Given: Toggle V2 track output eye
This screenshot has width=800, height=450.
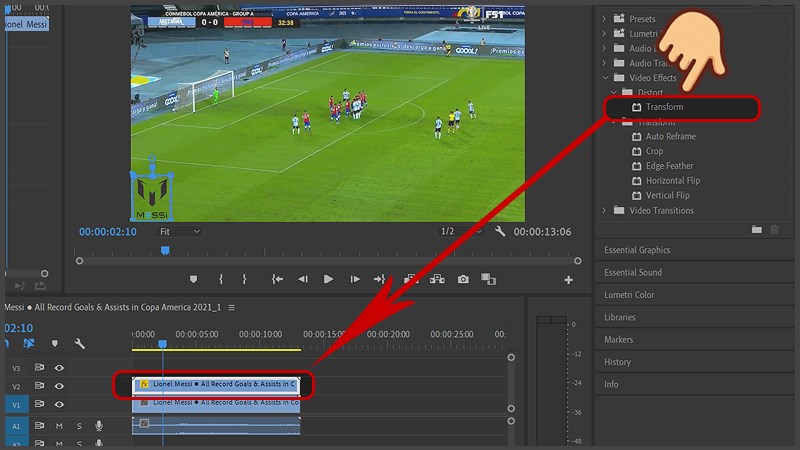Looking at the screenshot, I should coord(59,386).
